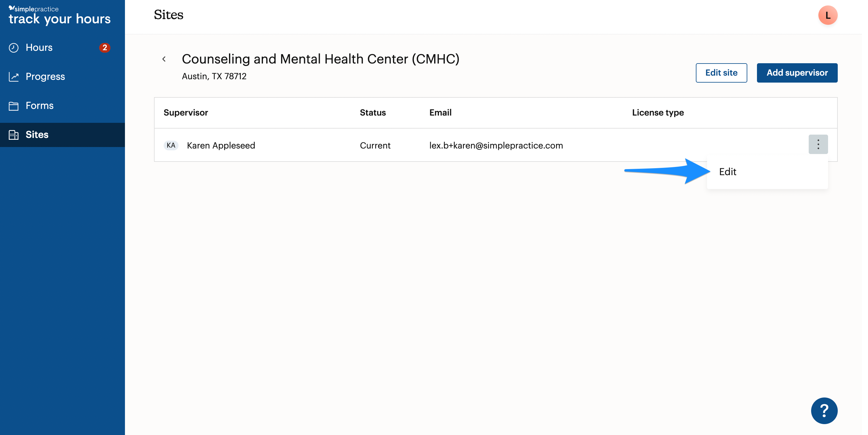Click the Edit site button
The width and height of the screenshot is (868, 435).
[721, 73]
